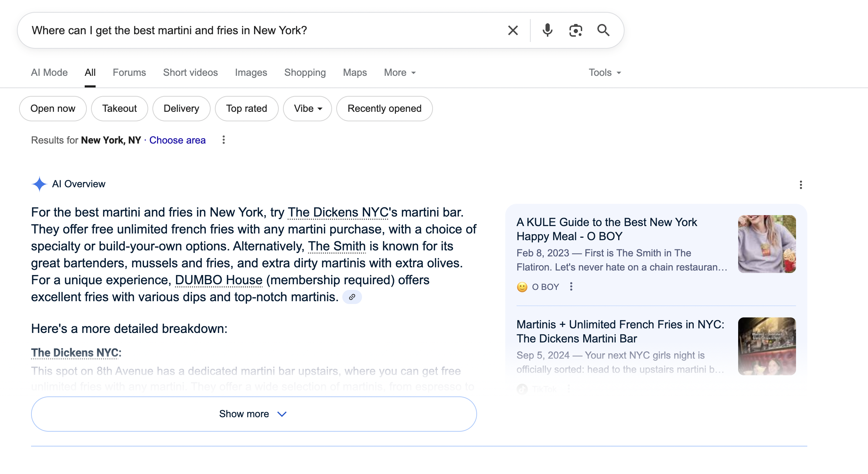
Task: Open The Smith link in AI overview
Action: tap(337, 246)
